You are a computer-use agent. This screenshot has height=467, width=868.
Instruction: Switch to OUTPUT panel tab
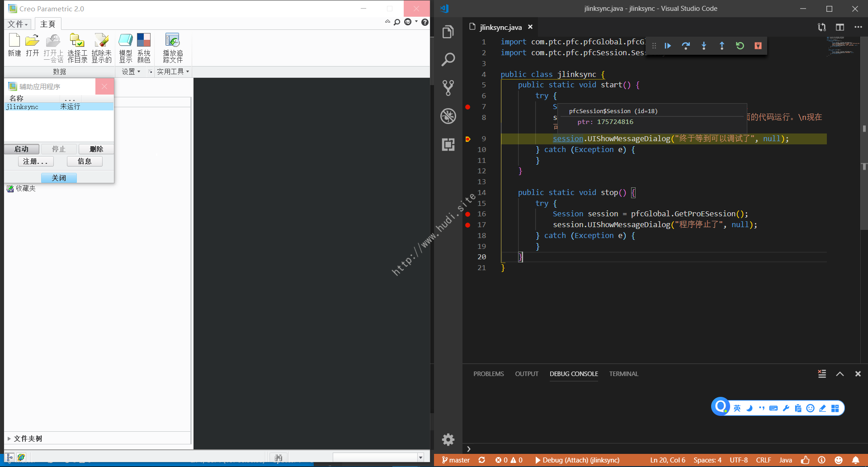click(527, 374)
